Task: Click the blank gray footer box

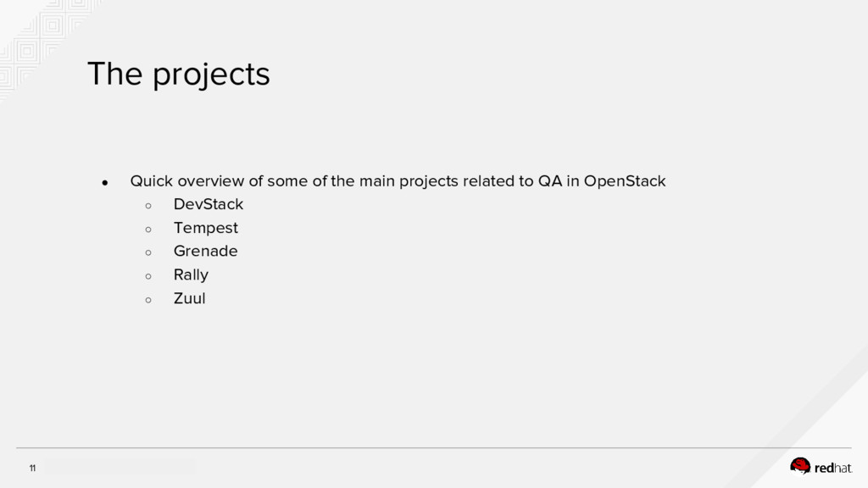Action: click(x=119, y=466)
